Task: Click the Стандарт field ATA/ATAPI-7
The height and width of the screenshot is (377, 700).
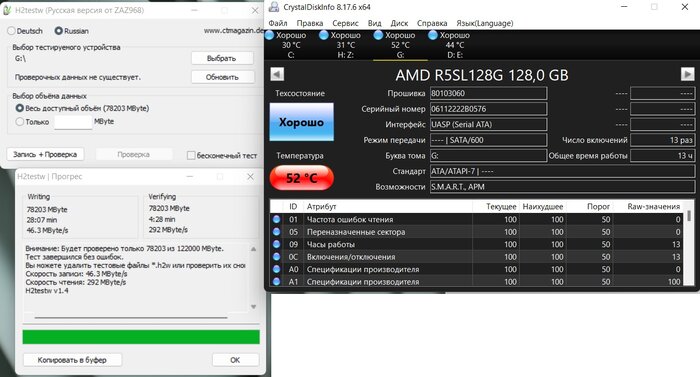Action: coord(562,171)
